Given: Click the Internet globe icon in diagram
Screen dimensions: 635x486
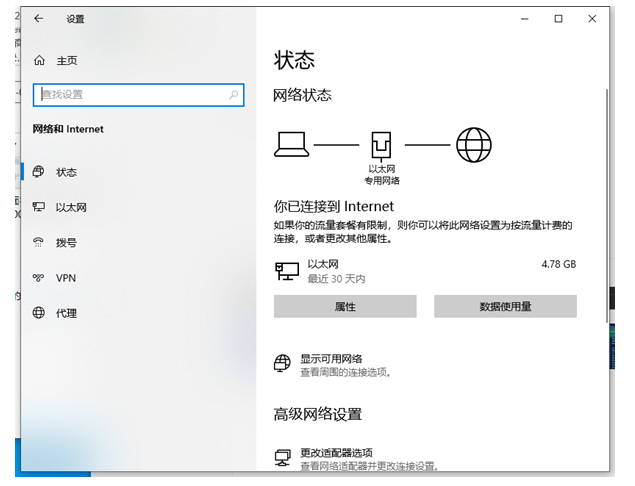Looking at the screenshot, I should (x=473, y=145).
